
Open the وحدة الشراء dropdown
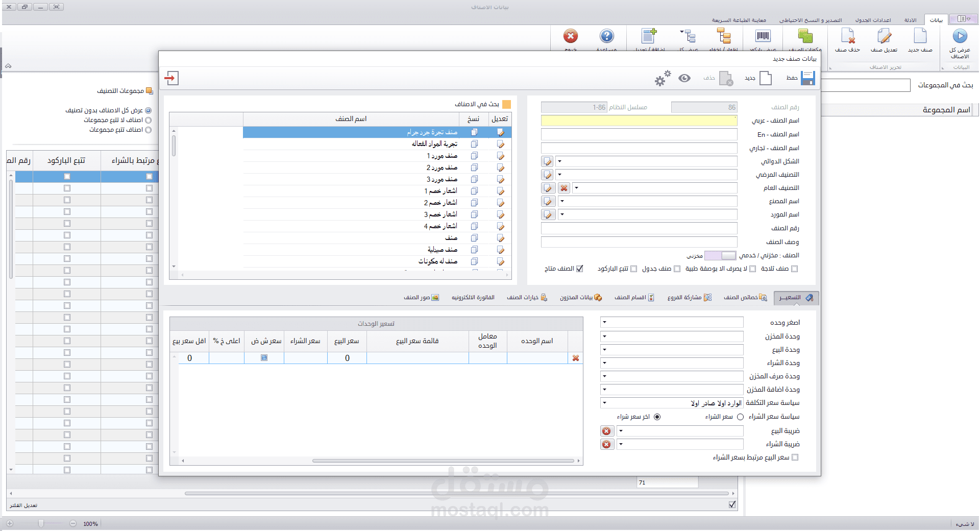604,363
